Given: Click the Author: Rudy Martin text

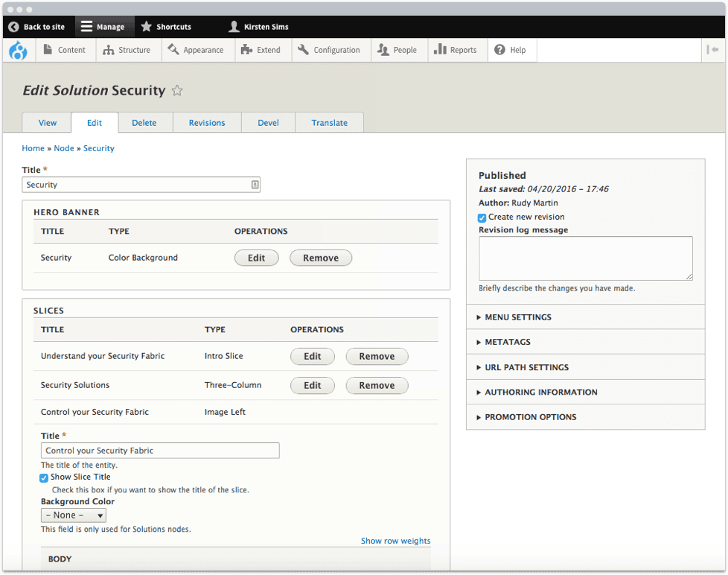Looking at the screenshot, I should pyautogui.click(x=518, y=203).
